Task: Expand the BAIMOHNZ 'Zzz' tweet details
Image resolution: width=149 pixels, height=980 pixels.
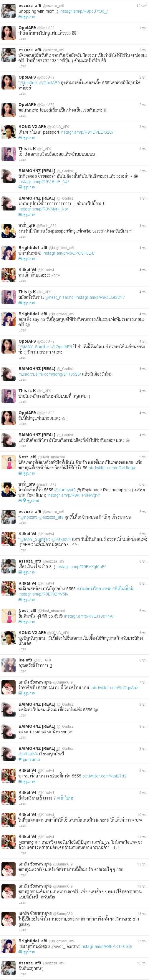Action: click(22, 737)
